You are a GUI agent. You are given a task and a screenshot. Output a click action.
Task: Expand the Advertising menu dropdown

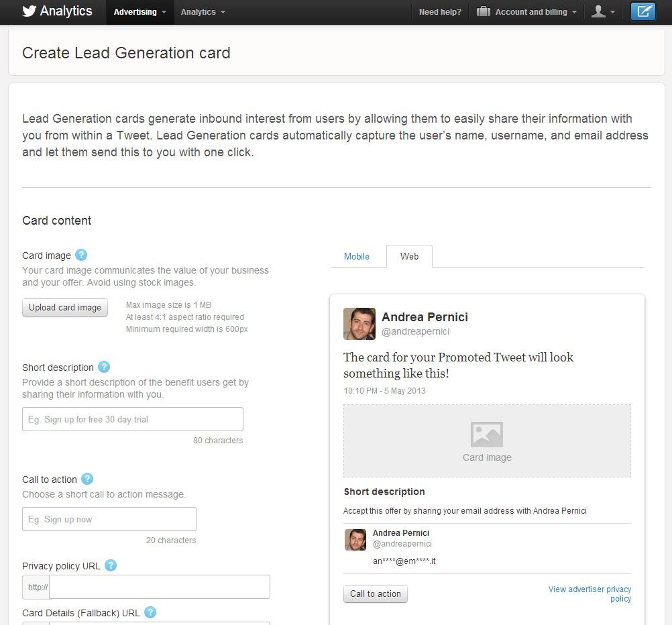[139, 11]
